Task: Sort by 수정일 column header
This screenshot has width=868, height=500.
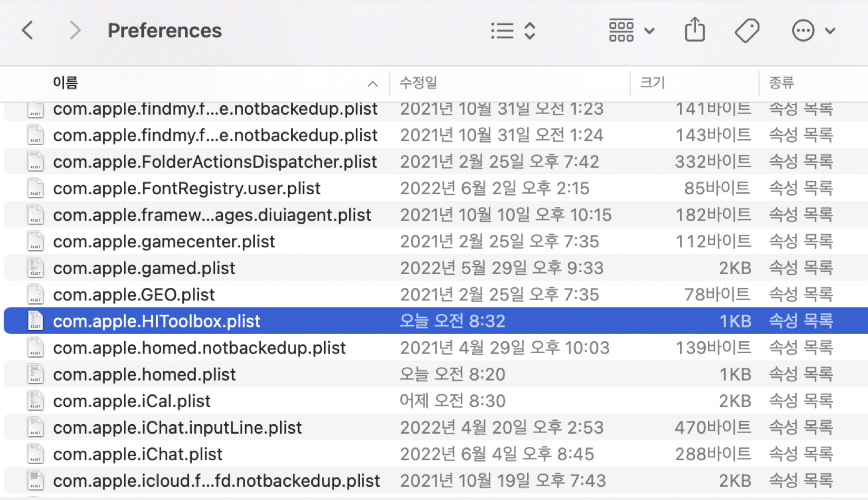Action: [x=418, y=83]
